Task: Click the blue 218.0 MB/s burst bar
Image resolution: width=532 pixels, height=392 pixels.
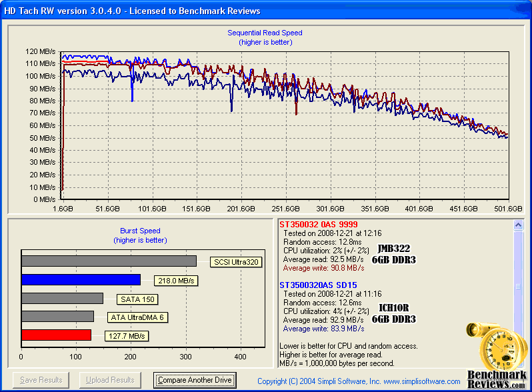Action: (81, 279)
